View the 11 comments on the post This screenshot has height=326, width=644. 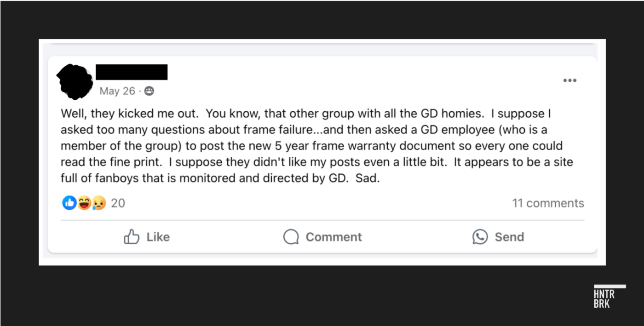point(548,203)
